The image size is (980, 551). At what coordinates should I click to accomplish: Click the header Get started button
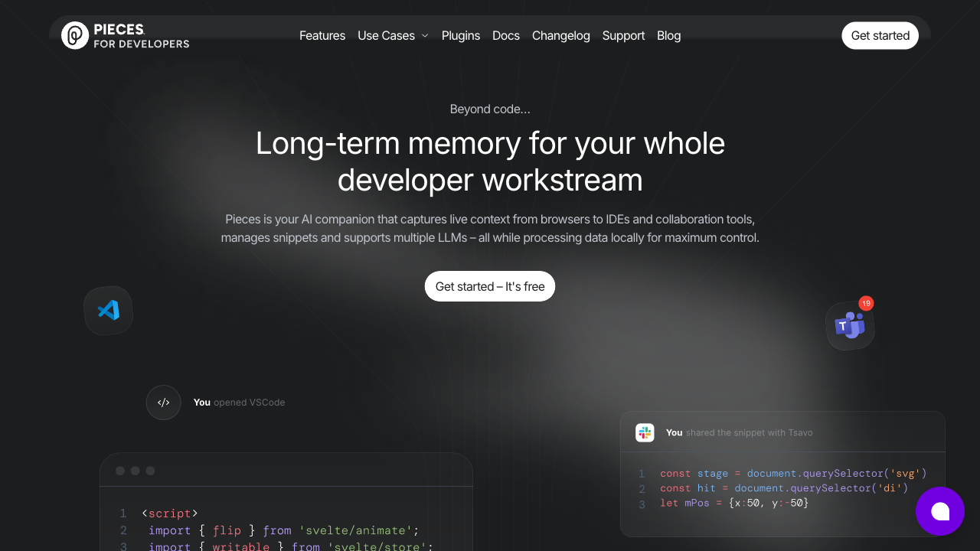click(880, 35)
